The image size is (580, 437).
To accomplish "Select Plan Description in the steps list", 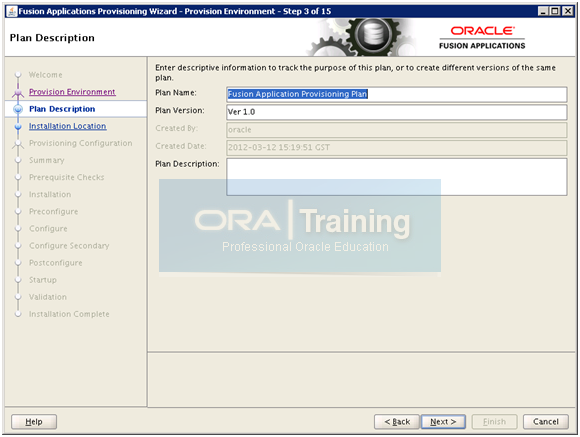I will coord(62,109).
